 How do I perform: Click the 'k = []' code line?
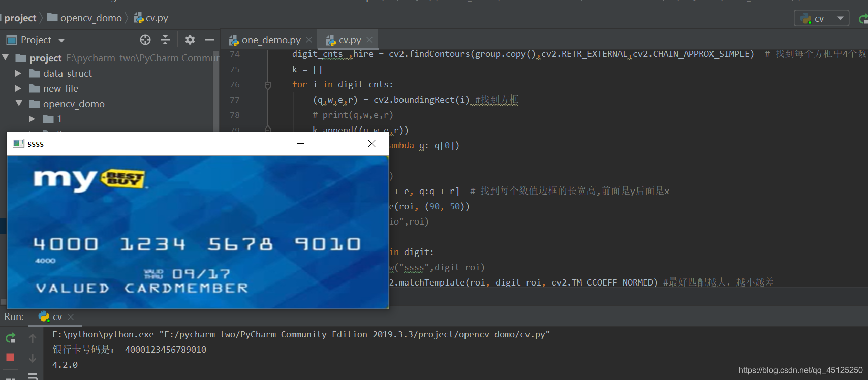click(307, 69)
